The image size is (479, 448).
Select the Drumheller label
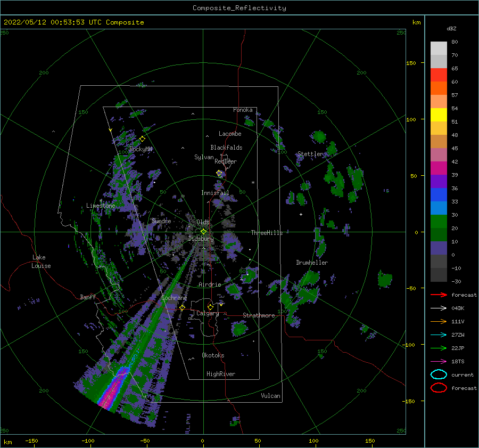(312, 263)
